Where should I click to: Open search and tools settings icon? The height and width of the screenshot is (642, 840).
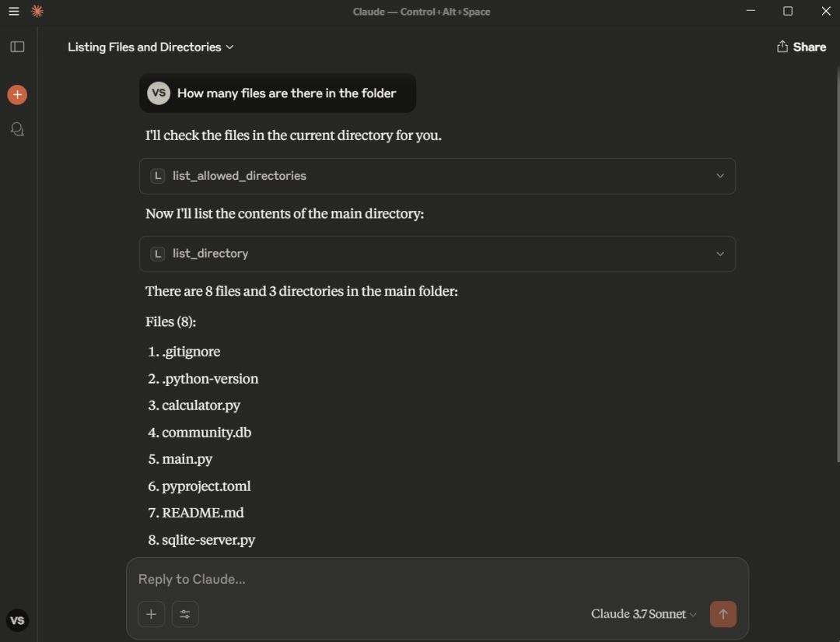(185, 614)
